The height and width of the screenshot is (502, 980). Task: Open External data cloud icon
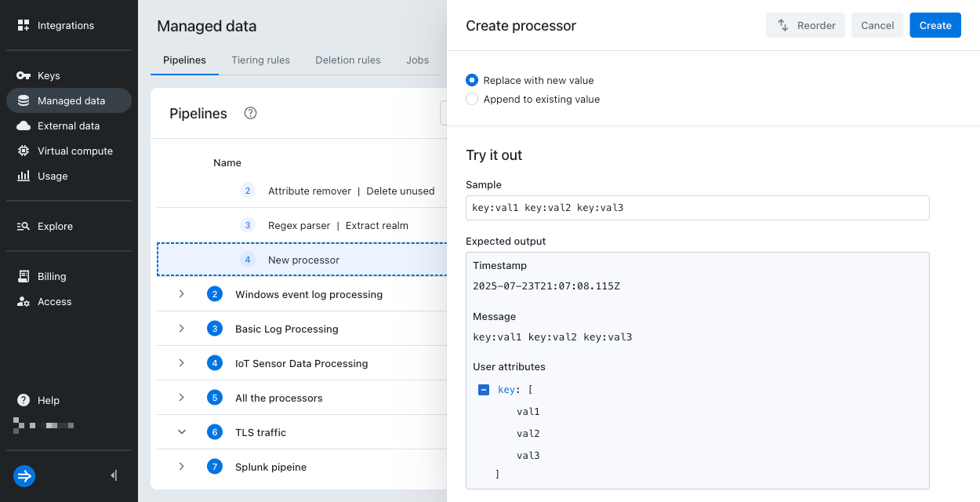pyautogui.click(x=24, y=125)
